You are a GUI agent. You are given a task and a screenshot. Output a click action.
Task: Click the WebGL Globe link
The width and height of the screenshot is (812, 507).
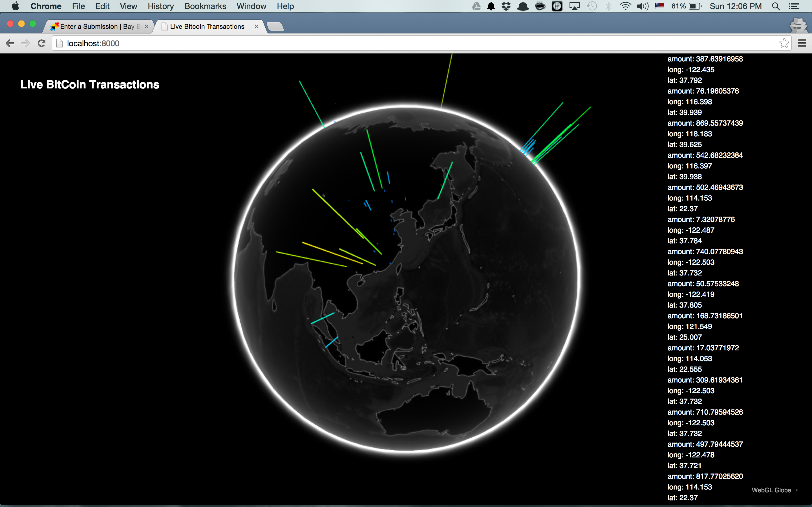pyautogui.click(x=771, y=490)
